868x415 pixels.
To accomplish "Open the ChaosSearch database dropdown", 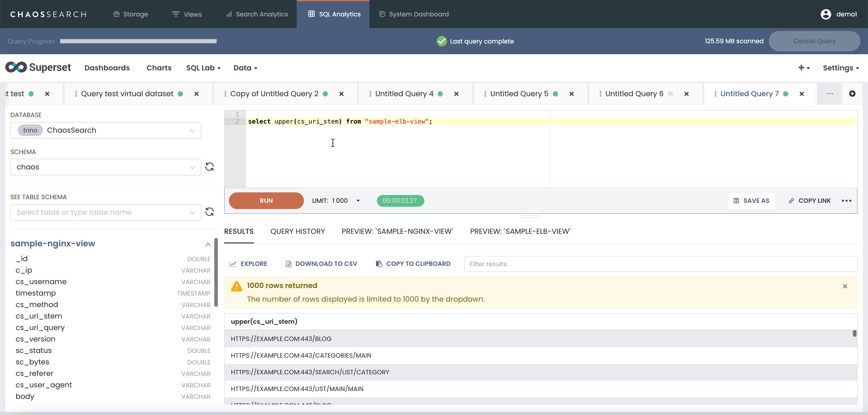I will click(106, 130).
